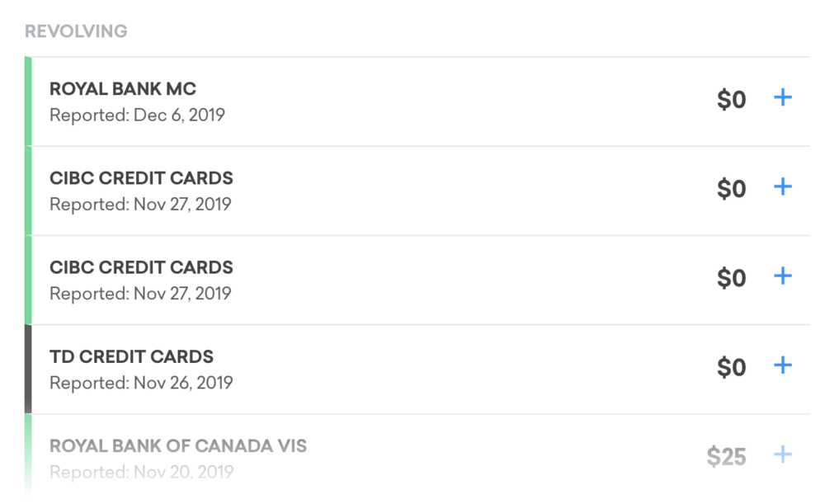Click the $25 balance amount
Image resolution: width=825 pixels, height=504 pixels.
(726, 457)
